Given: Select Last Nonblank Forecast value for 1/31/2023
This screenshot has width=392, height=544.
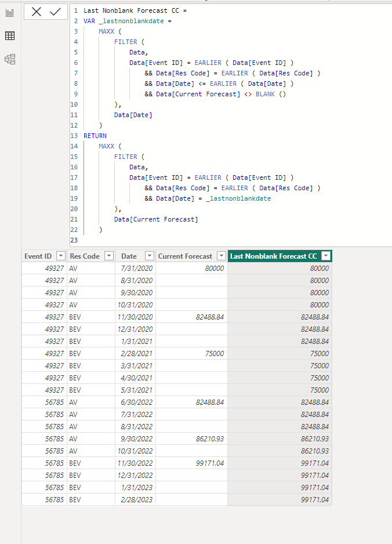Looking at the screenshot, I should (280, 487).
